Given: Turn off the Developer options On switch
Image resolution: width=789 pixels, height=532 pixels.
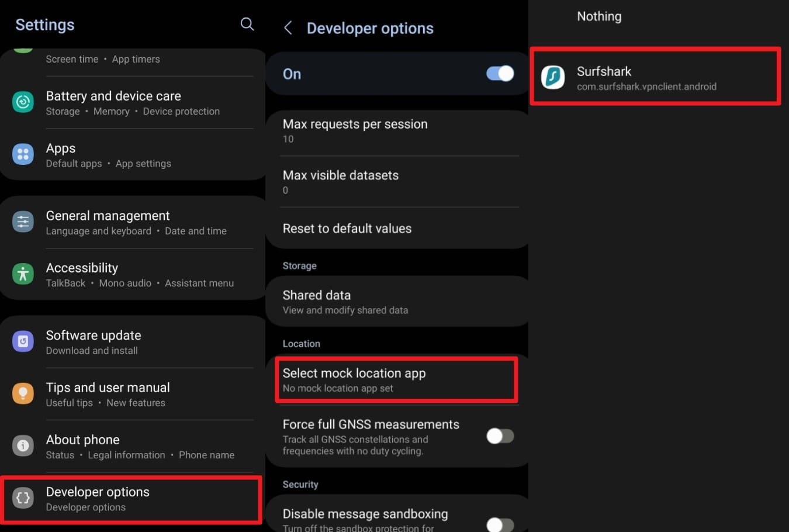Looking at the screenshot, I should (500, 74).
